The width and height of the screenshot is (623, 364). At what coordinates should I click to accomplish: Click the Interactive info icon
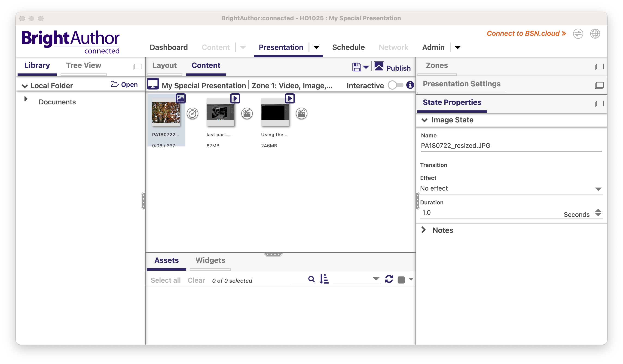coord(410,85)
